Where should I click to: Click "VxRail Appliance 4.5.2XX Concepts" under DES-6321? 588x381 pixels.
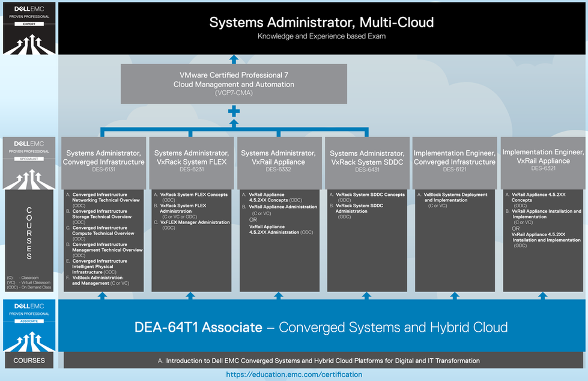point(536,200)
